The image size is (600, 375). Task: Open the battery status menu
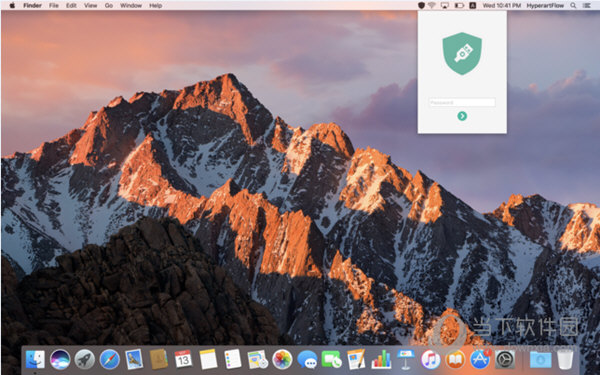click(459, 5)
